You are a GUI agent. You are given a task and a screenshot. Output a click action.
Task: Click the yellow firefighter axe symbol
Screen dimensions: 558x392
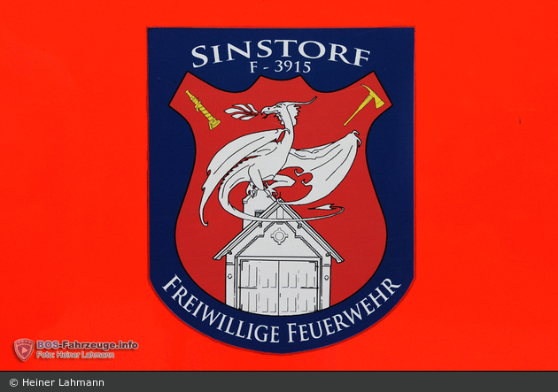point(364,104)
